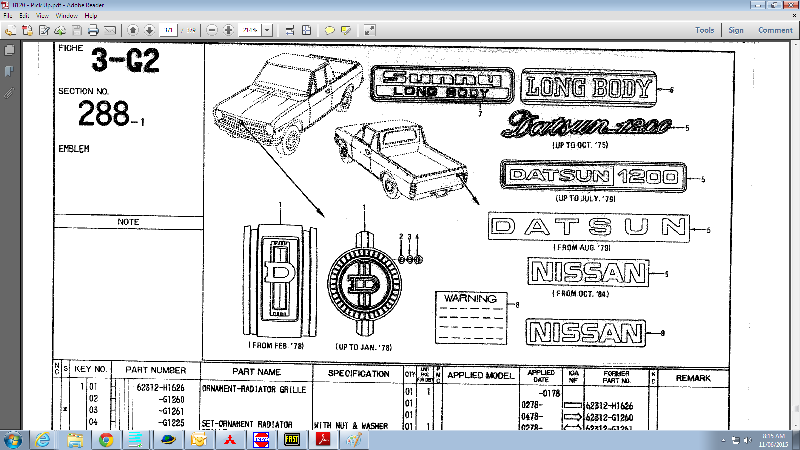
Task: Open Paint from the taskbar
Action: [x=354, y=440]
